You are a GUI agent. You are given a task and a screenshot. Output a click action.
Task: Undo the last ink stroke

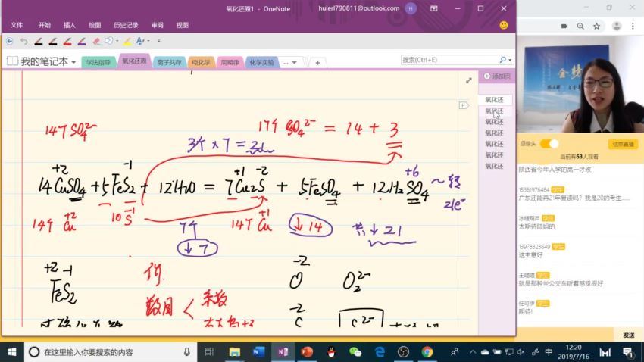23,41
